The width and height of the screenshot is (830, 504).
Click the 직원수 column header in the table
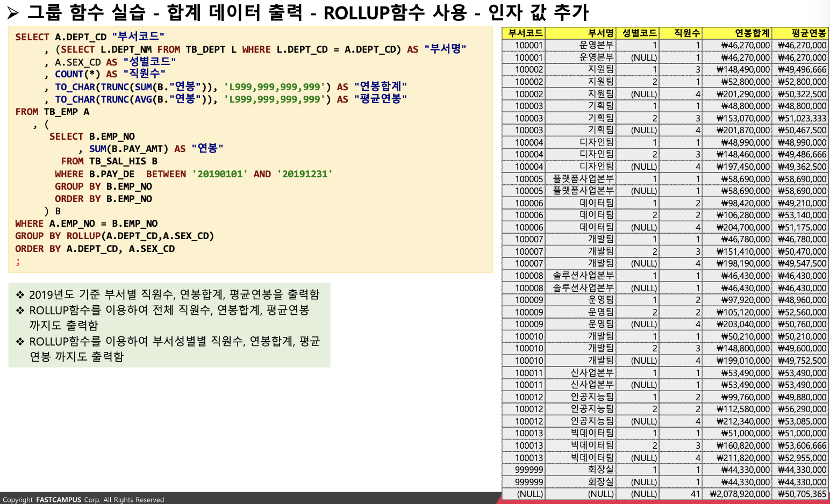(x=681, y=33)
